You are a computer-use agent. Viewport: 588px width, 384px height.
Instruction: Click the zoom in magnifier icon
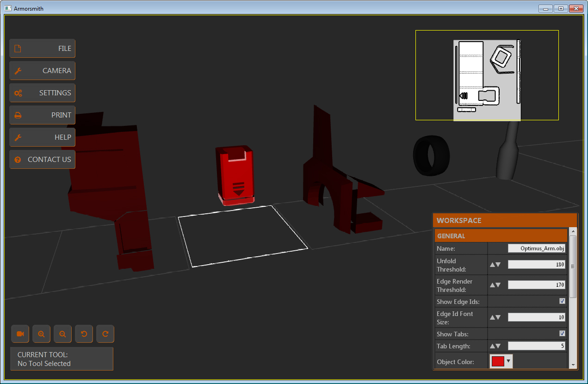click(x=42, y=334)
